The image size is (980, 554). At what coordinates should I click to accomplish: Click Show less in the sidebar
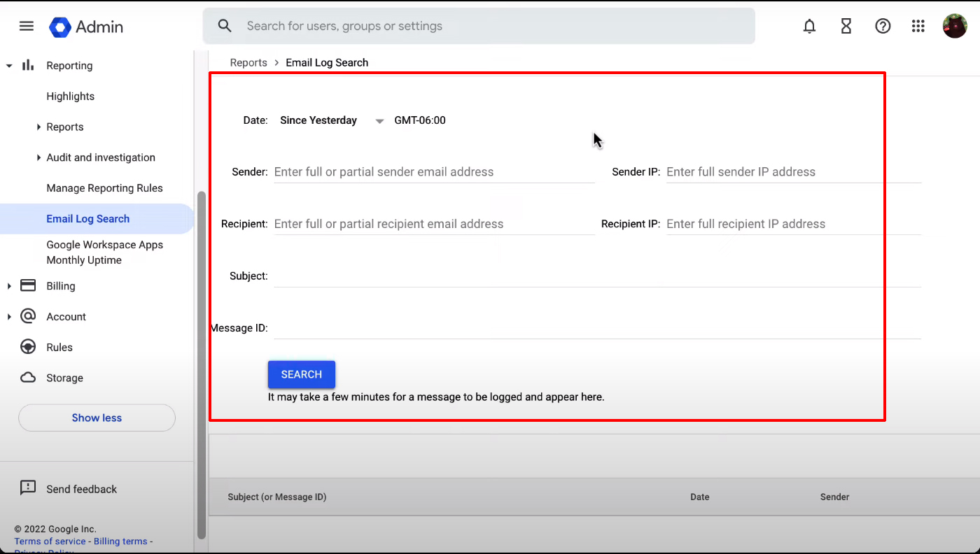97,418
